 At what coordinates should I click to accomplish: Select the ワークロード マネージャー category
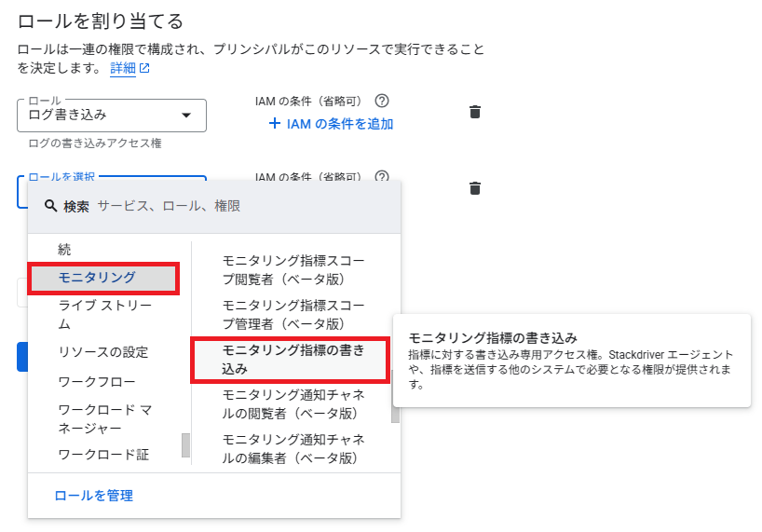(104, 418)
